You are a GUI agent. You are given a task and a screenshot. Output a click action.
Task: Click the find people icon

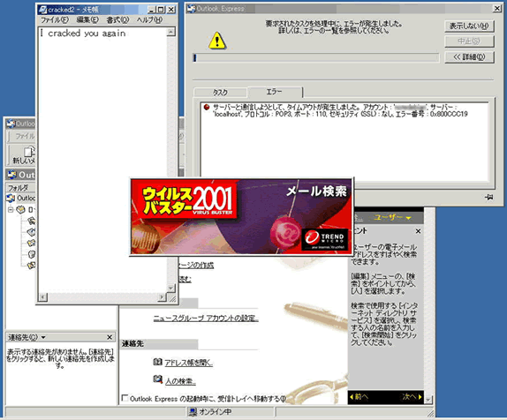157,379
